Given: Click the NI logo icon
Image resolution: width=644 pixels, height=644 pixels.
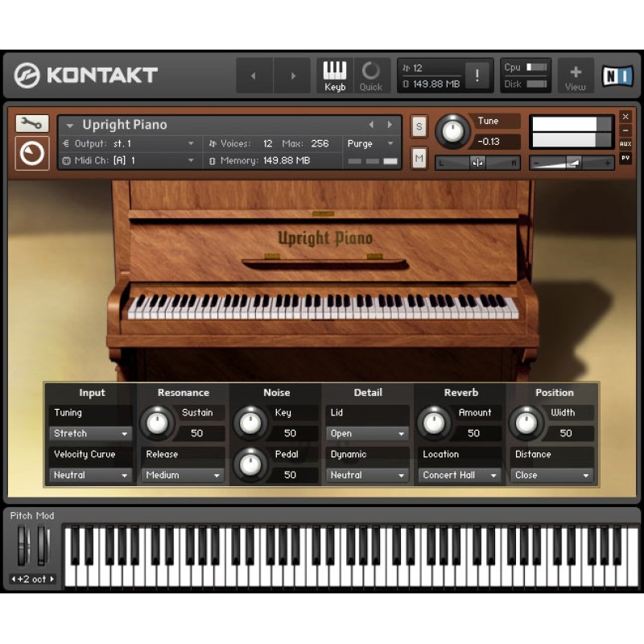Looking at the screenshot, I should click(x=617, y=76).
